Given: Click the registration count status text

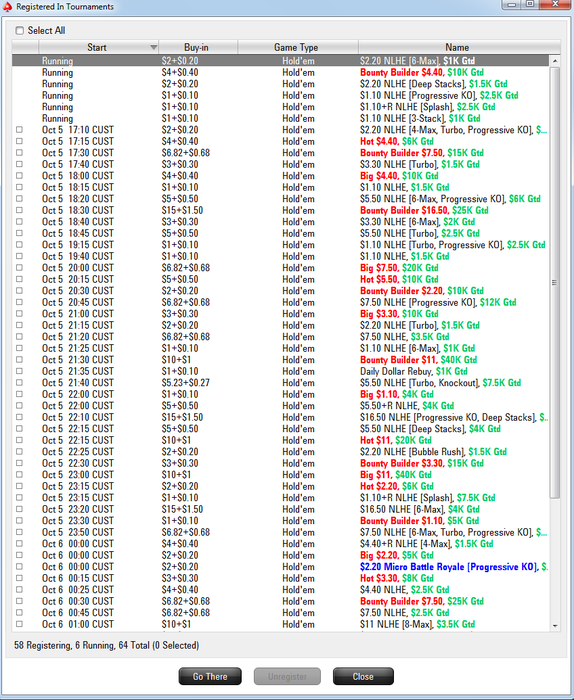Looking at the screenshot, I should tap(106, 646).
